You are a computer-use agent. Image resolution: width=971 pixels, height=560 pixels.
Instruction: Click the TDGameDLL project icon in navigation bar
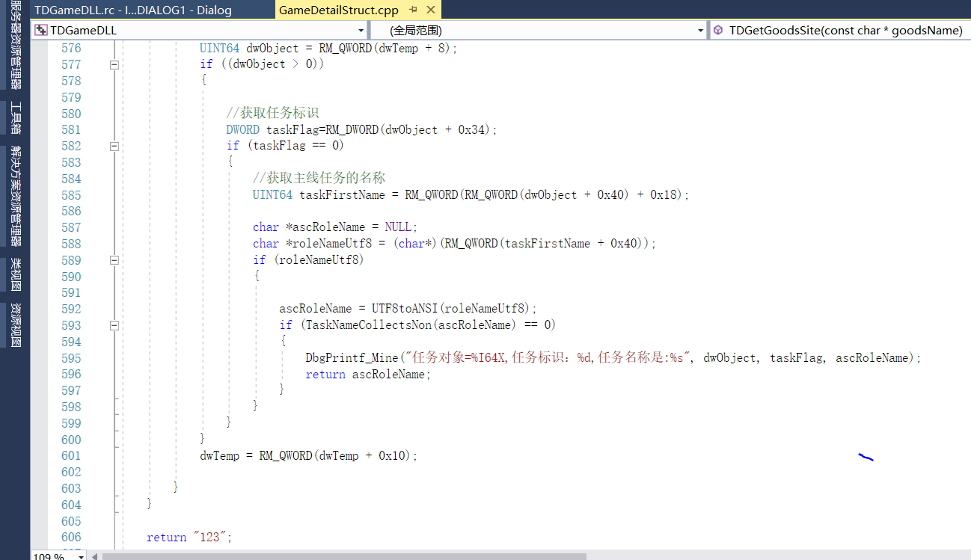40,31
